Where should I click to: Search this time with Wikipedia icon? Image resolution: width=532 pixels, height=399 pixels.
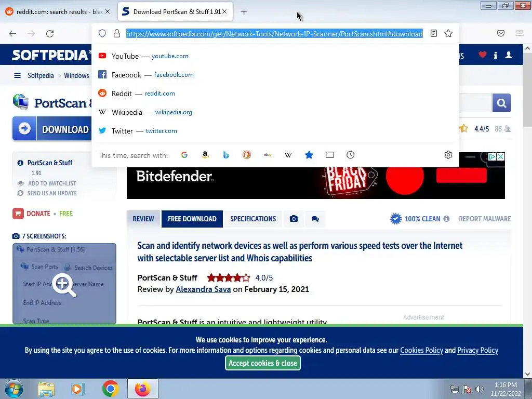tap(288, 155)
